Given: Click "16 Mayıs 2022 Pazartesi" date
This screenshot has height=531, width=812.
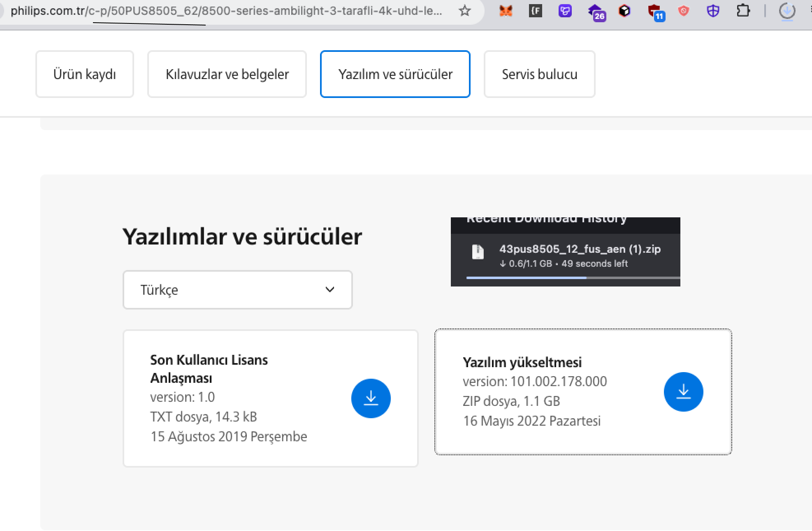Looking at the screenshot, I should 532,421.
